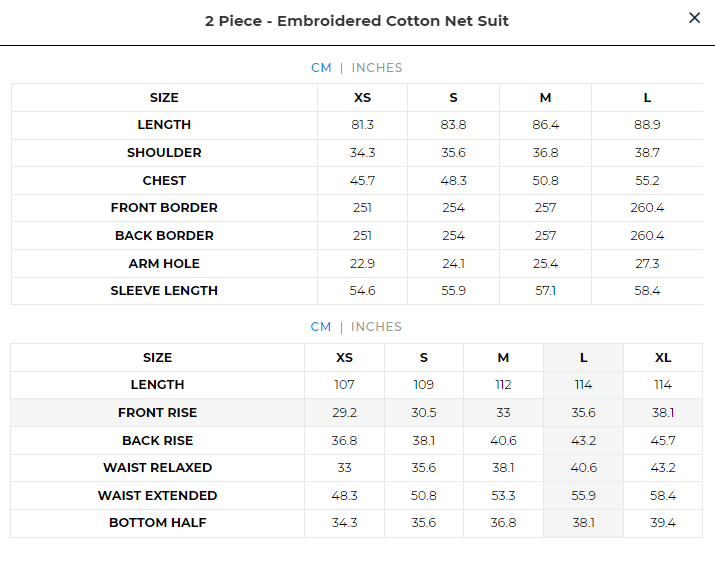Click the CHEST row label
This screenshot has width=715, height=562.
[164, 181]
